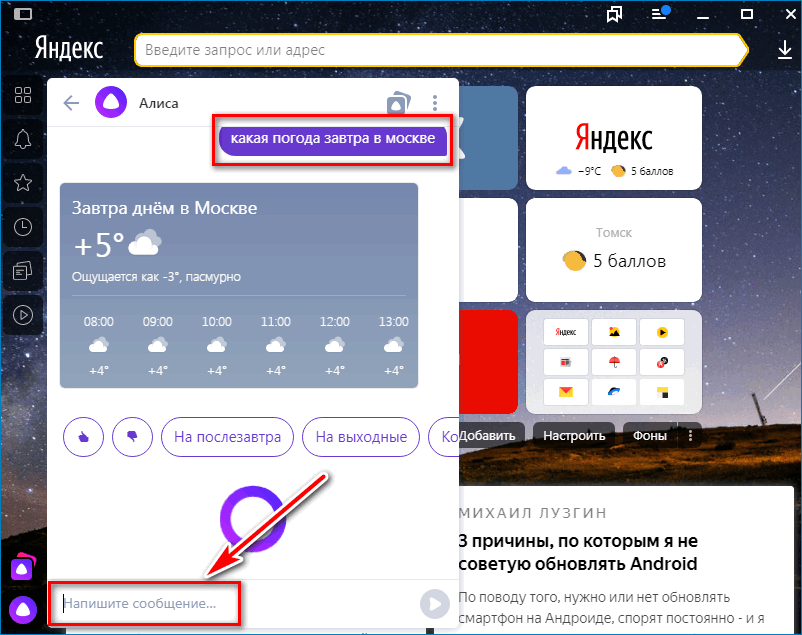Open the three-dot menu in the Alice header
The image size is (802, 635).
[434, 103]
